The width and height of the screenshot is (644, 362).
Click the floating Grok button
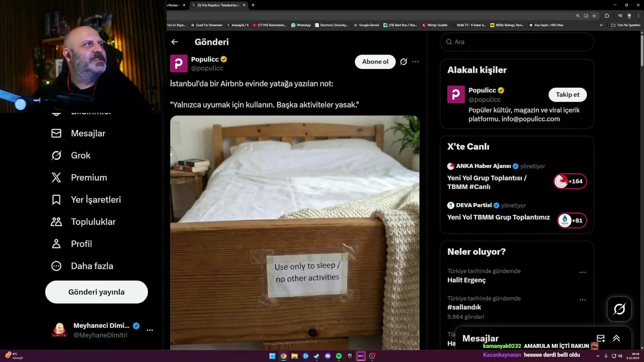(x=619, y=309)
